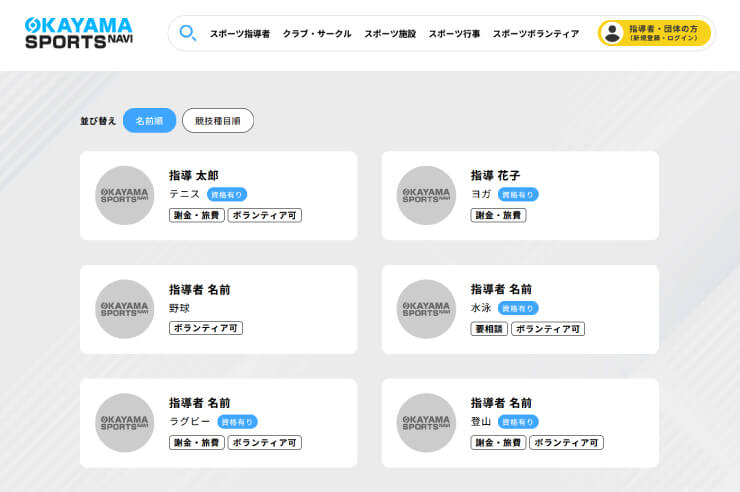Viewport: 740px width, 492px height.
Task: Click the avatar on the 水泳 instructor card
Action: 426,309
